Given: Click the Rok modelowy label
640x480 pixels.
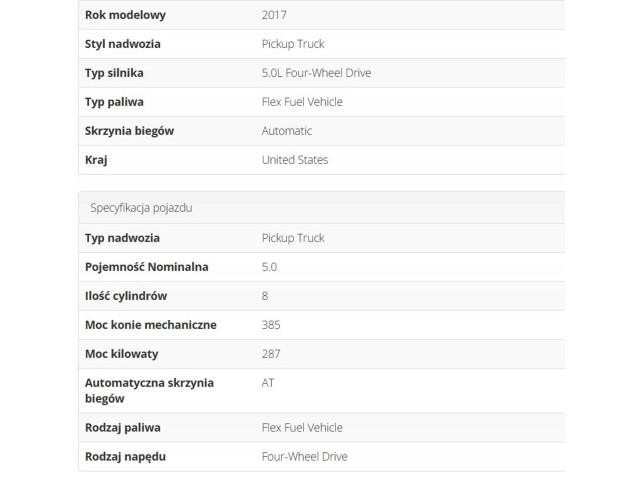Looking at the screenshot, I should point(125,15).
